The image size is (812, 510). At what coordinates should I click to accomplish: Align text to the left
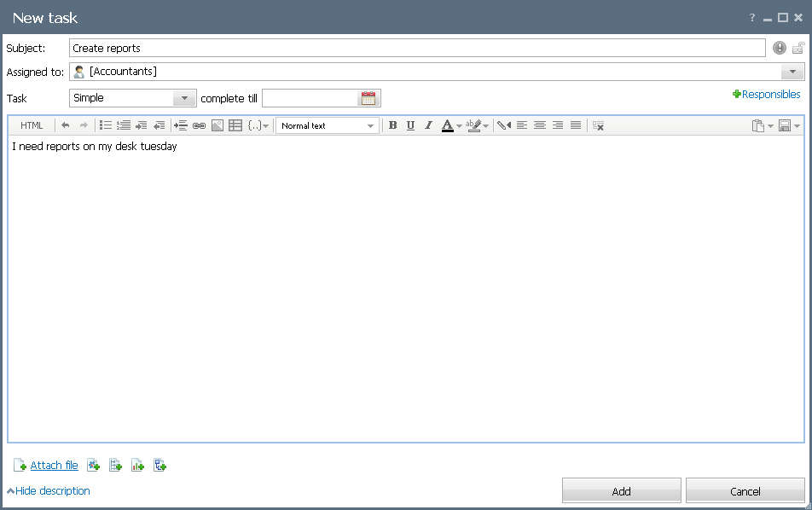pyautogui.click(x=522, y=125)
